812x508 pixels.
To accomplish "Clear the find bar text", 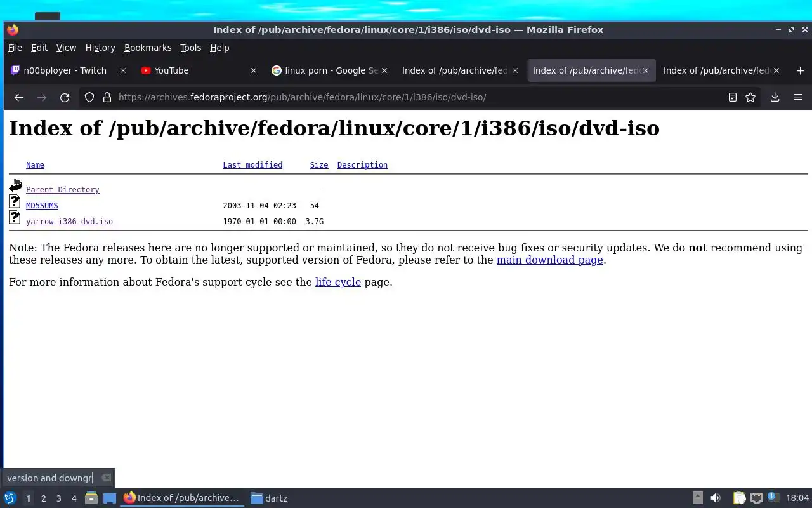I will coord(107,478).
